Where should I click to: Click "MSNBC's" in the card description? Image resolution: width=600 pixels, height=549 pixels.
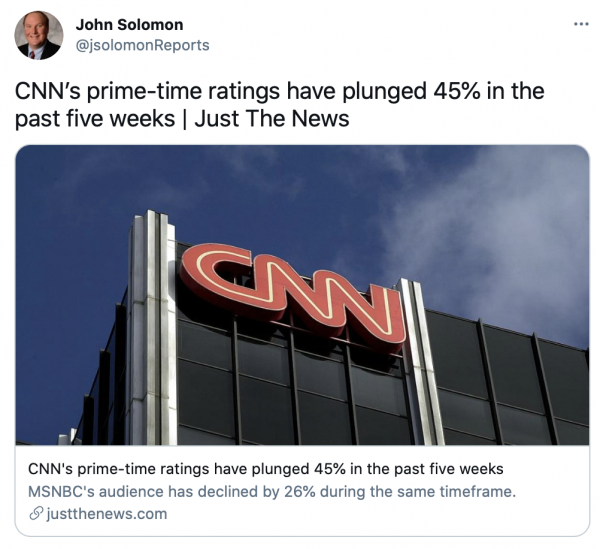[x=61, y=491]
